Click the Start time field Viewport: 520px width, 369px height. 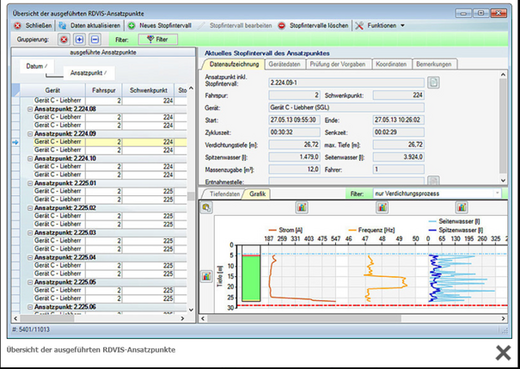click(294, 120)
